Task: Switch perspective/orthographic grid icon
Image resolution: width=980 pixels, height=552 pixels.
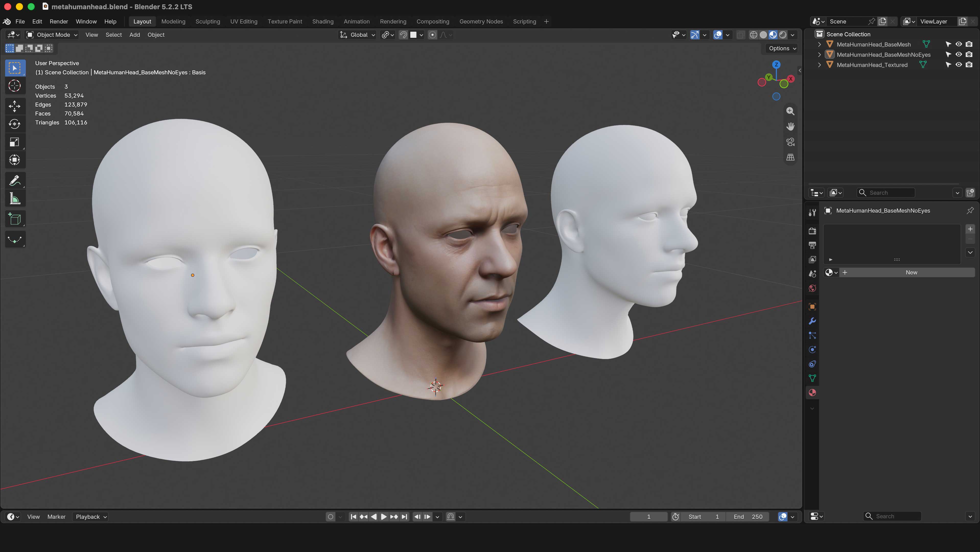Action: click(x=790, y=157)
